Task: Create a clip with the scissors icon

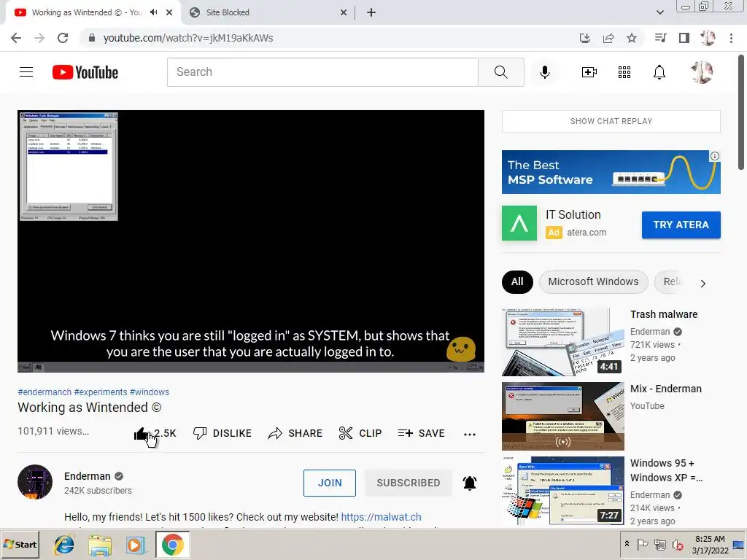Action: click(x=360, y=433)
